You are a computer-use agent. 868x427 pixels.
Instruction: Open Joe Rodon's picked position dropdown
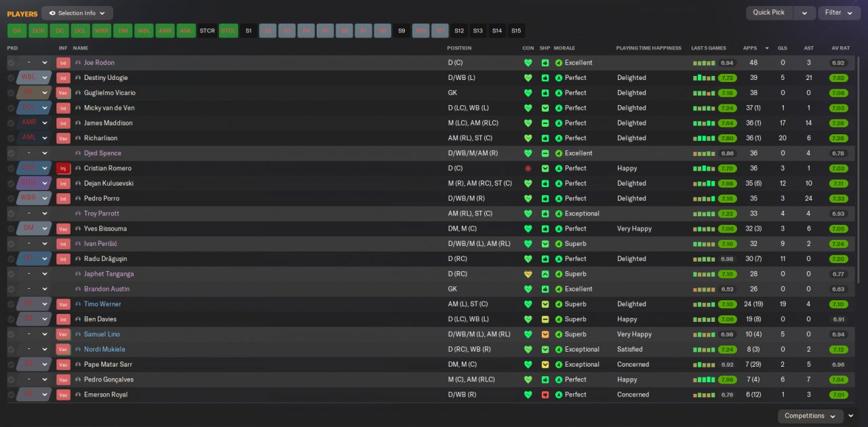(35, 62)
